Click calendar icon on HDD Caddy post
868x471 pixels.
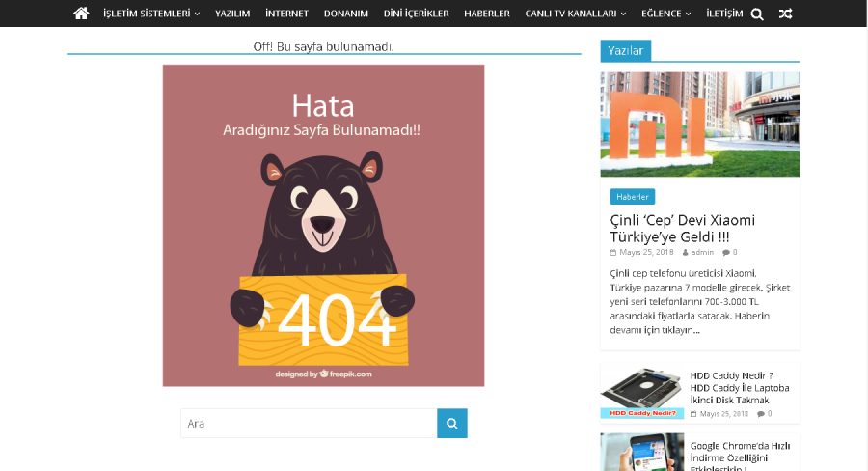click(x=693, y=414)
